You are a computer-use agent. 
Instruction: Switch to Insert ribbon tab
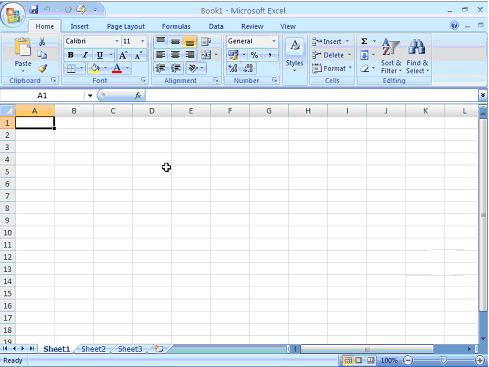pos(79,26)
